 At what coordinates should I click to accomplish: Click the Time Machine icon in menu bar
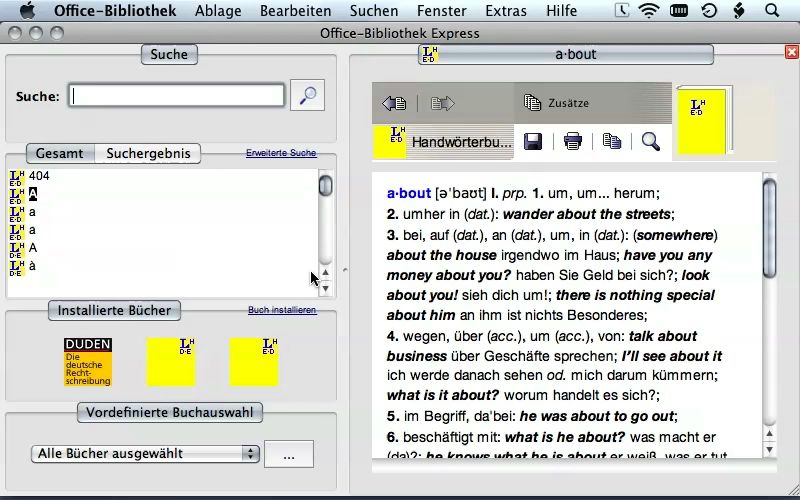point(709,11)
